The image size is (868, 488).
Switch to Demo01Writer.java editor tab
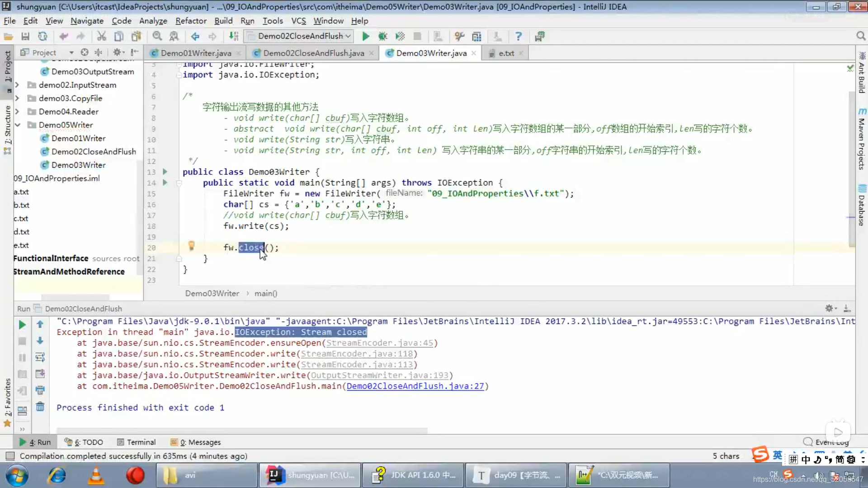pos(196,53)
